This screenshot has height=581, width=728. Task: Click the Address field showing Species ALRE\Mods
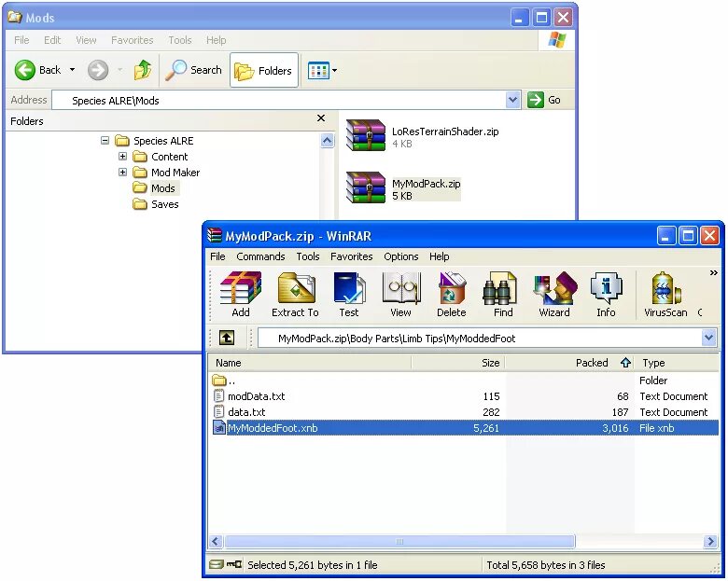click(x=278, y=100)
